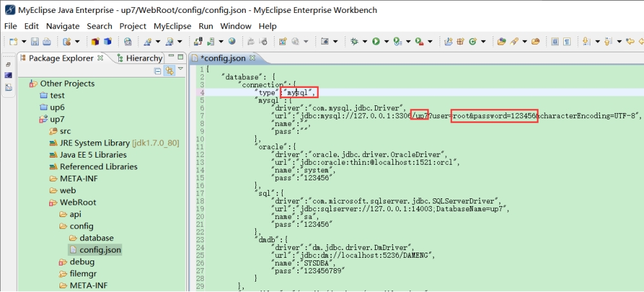Open the Package Explorer view menu triangle
Image resolution: width=644 pixels, height=292 pixels.
click(x=180, y=69)
